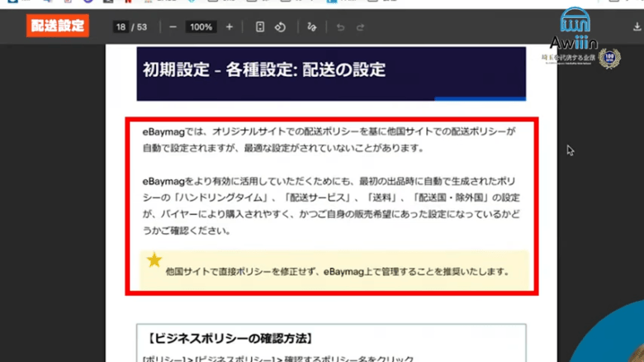Click the page number field showing 18

click(121, 27)
